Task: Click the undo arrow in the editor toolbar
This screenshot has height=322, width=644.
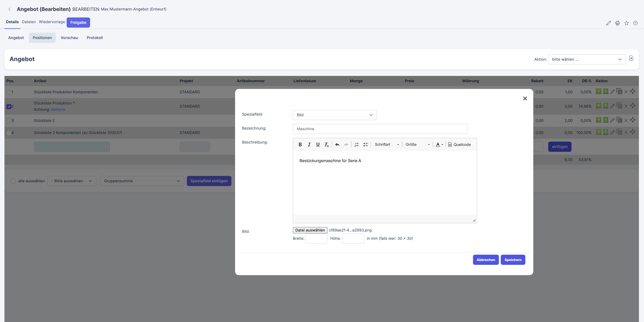Action: coord(337,144)
